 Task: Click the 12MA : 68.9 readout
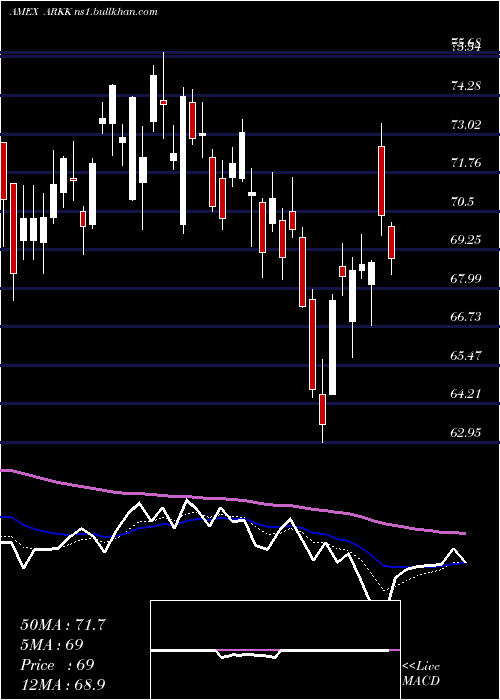(x=63, y=684)
